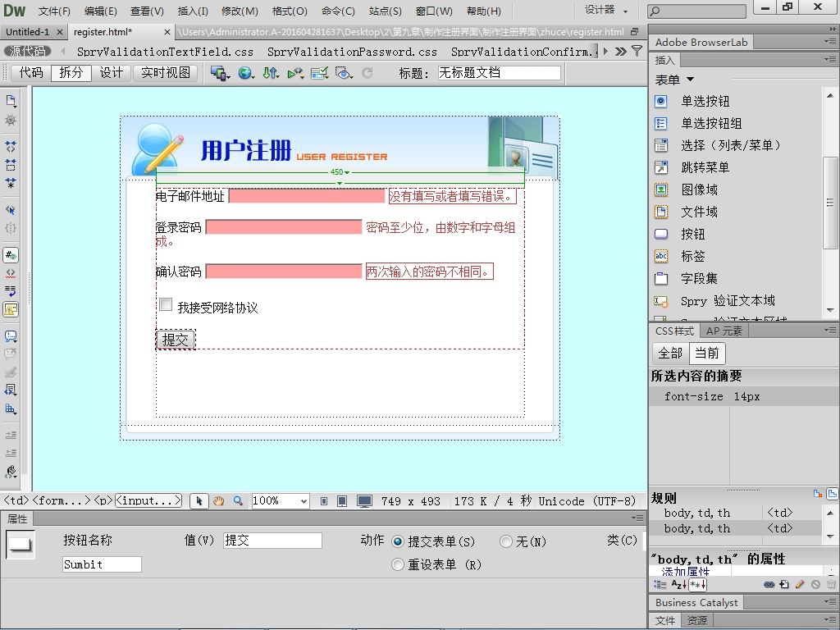Click the filter related files funnel icon
Screen dimensions: 840x630
tap(637, 51)
